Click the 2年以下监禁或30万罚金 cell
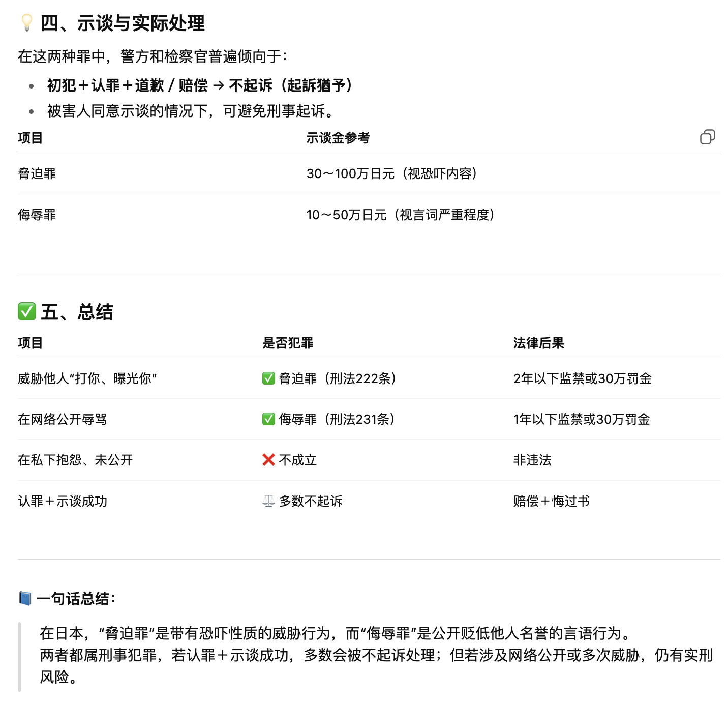Screen dimensions: 728x701 click(582, 378)
